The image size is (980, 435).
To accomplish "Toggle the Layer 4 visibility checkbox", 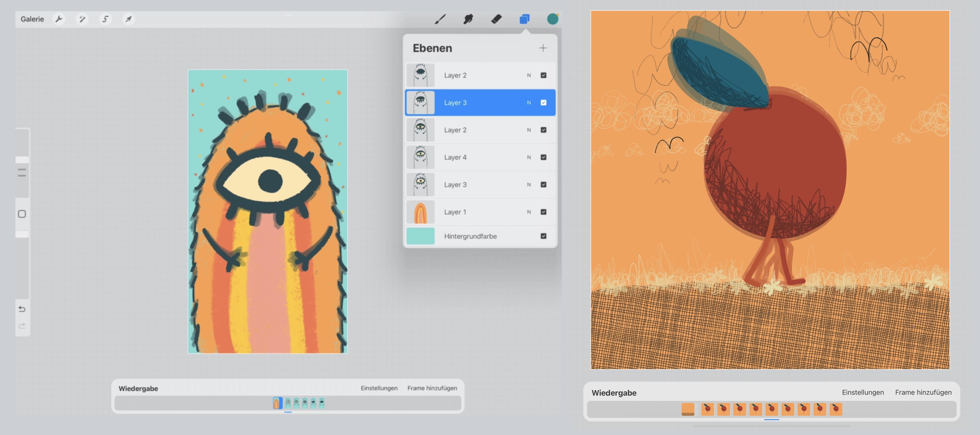I will tap(544, 157).
